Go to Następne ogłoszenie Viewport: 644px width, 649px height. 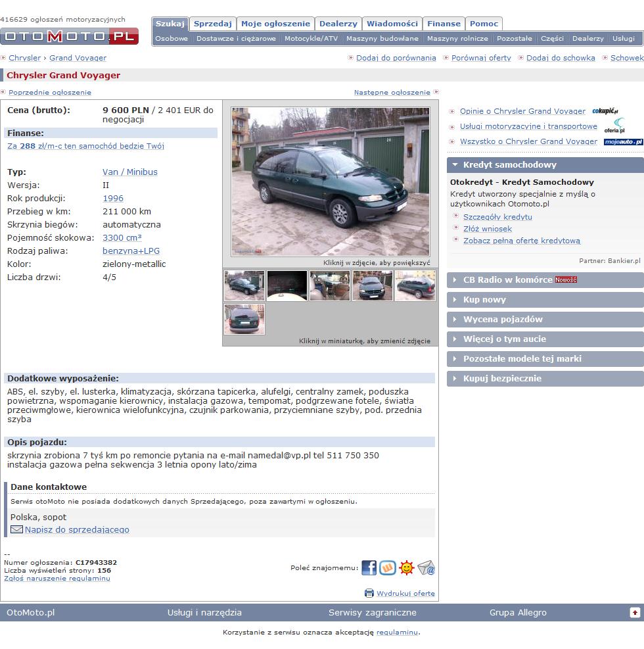[x=392, y=92]
